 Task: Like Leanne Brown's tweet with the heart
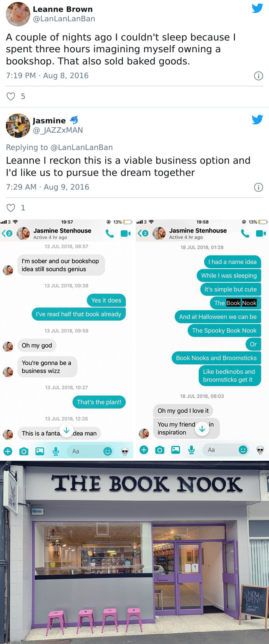(x=11, y=96)
